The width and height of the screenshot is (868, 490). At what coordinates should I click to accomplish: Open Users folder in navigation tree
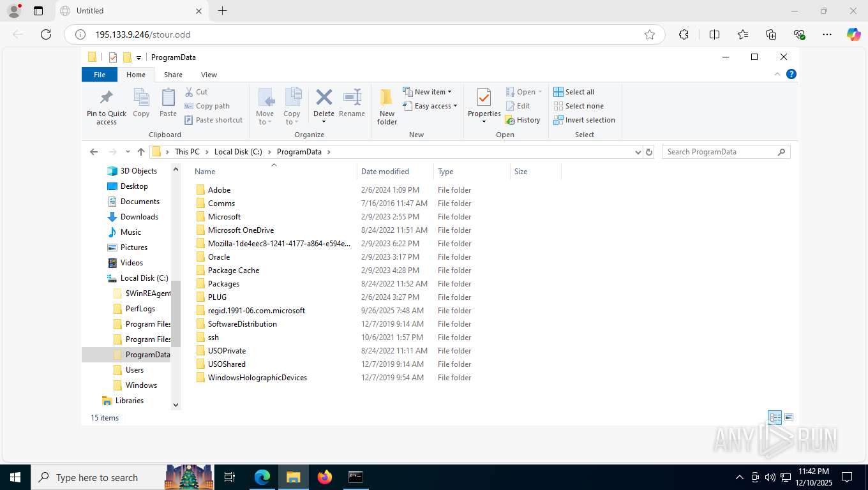[135, 370]
